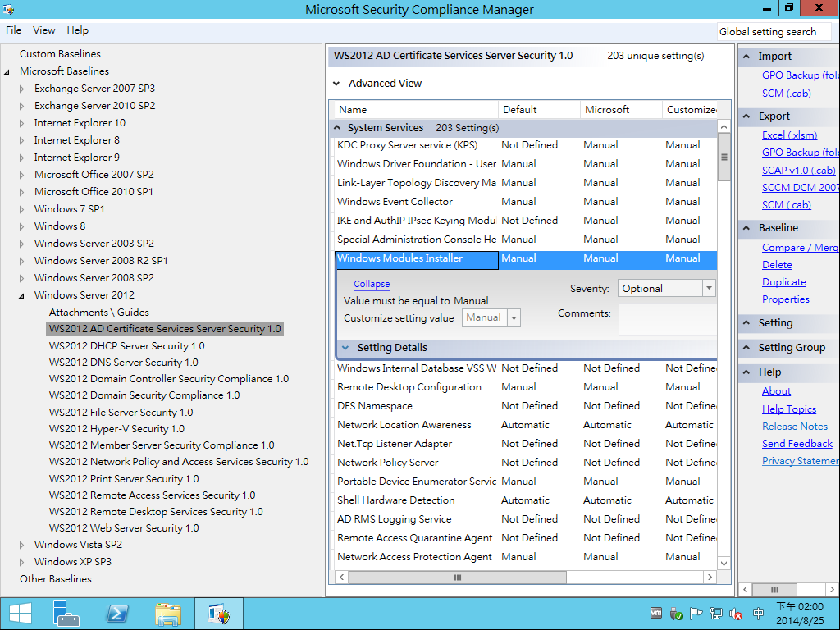Image resolution: width=840 pixels, height=630 pixels.
Task: Click the settings list vertical scrollbar thumb
Action: pos(724,157)
